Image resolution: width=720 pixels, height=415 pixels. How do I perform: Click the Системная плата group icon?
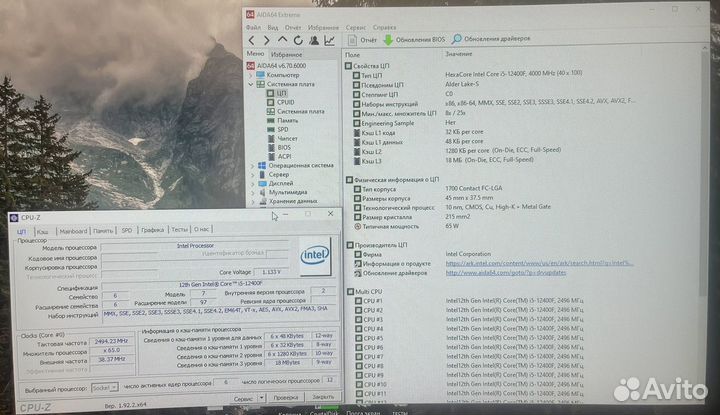point(260,84)
